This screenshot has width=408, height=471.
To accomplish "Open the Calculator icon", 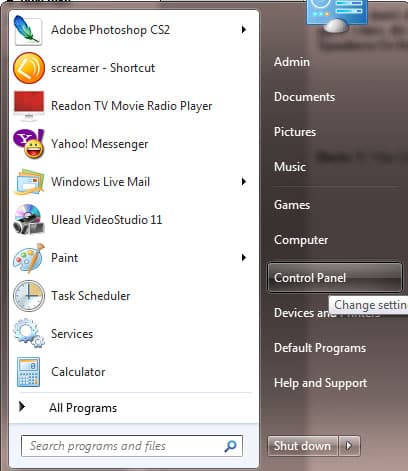I will click(29, 372).
